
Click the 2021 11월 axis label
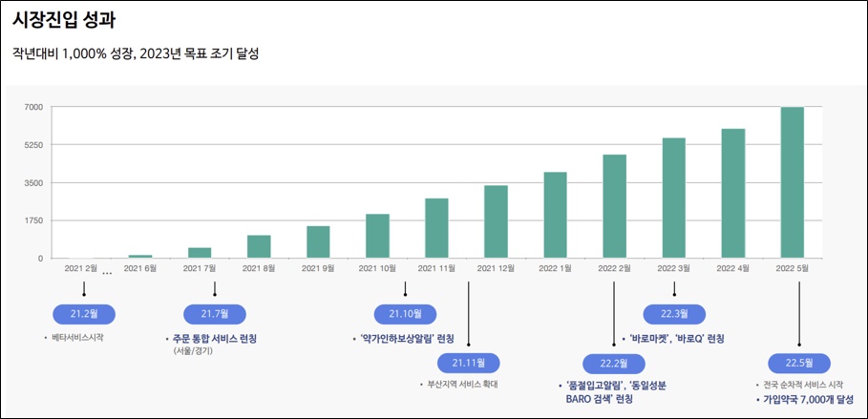[436, 268]
